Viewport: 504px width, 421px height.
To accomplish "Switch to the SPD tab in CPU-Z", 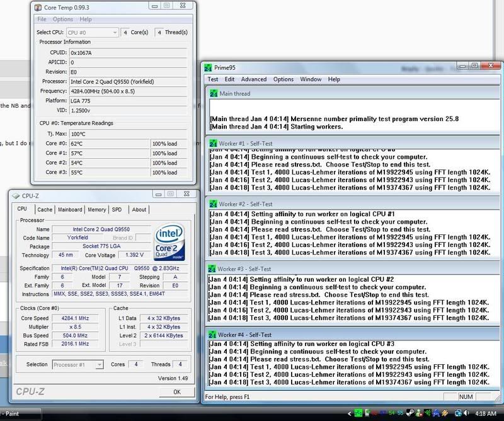I will click(117, 210).
